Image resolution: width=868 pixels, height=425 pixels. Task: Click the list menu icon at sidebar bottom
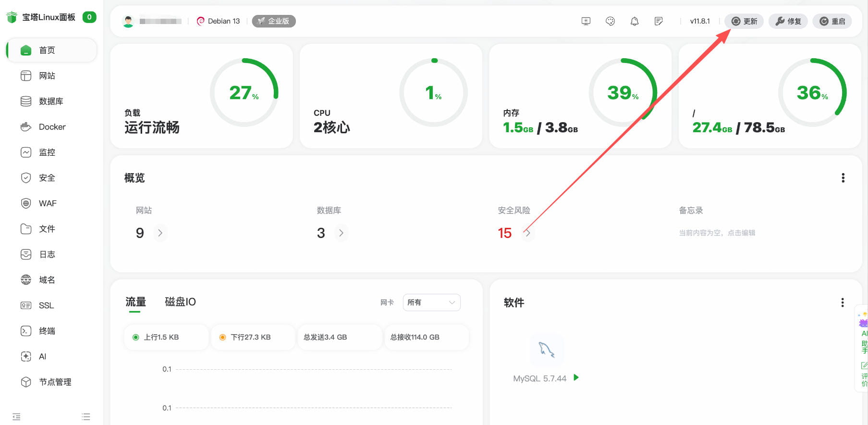point(86,417)
